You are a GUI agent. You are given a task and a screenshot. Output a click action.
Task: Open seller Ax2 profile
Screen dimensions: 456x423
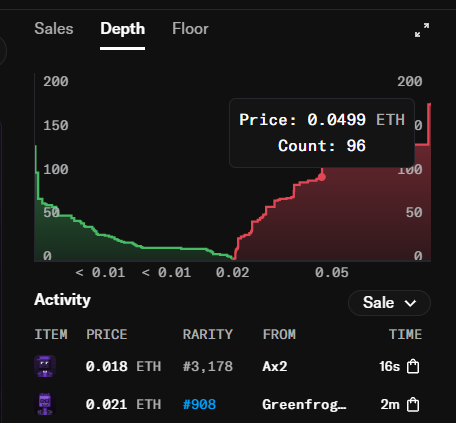(275, 367)
